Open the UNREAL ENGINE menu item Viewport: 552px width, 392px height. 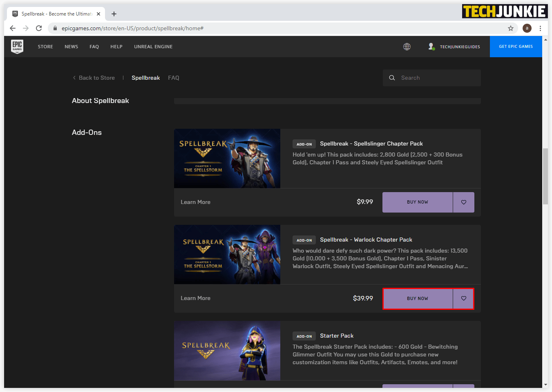pyautogui.click(x=153, y=47)
